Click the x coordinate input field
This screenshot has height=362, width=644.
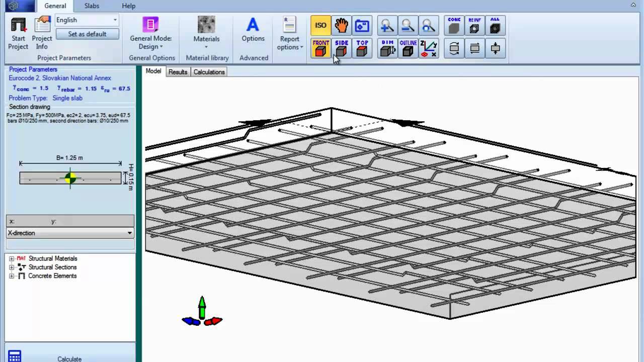coord(30,221)
